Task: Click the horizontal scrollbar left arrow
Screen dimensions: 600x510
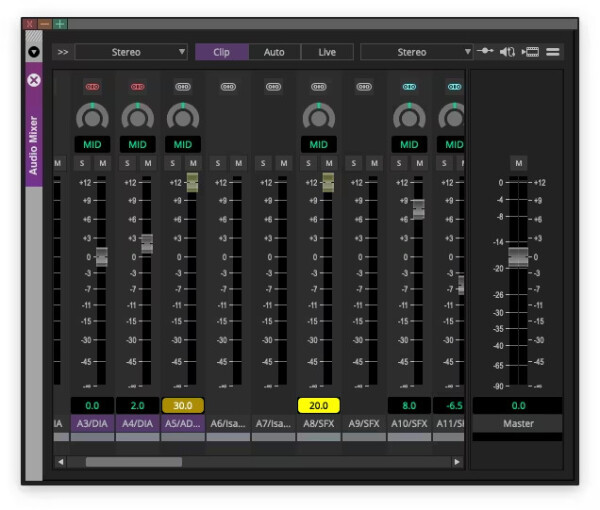Action: tap(61, 462)
